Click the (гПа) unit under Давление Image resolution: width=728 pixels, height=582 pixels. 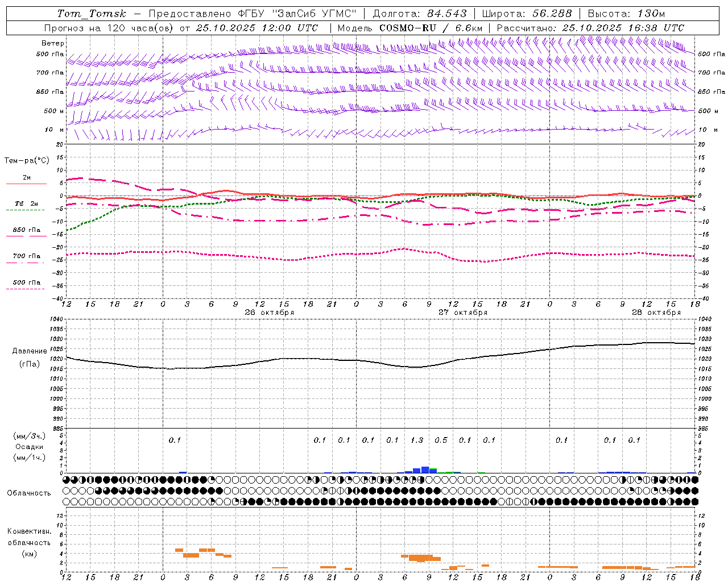[x=30, y=364]
